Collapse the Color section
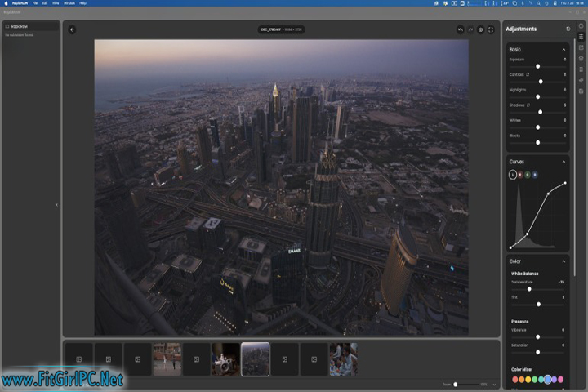Screen dimensions: 588x392 [563, 261]
